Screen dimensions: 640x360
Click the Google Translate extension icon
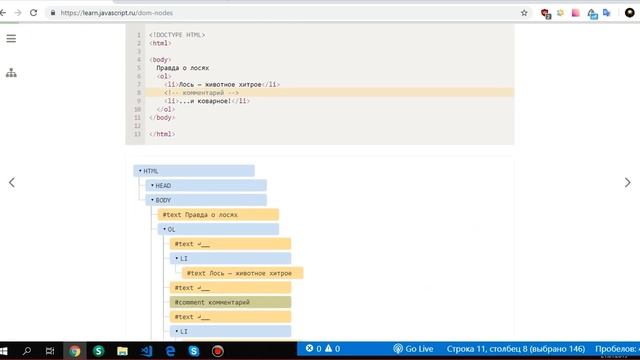(x=607, y=13)
